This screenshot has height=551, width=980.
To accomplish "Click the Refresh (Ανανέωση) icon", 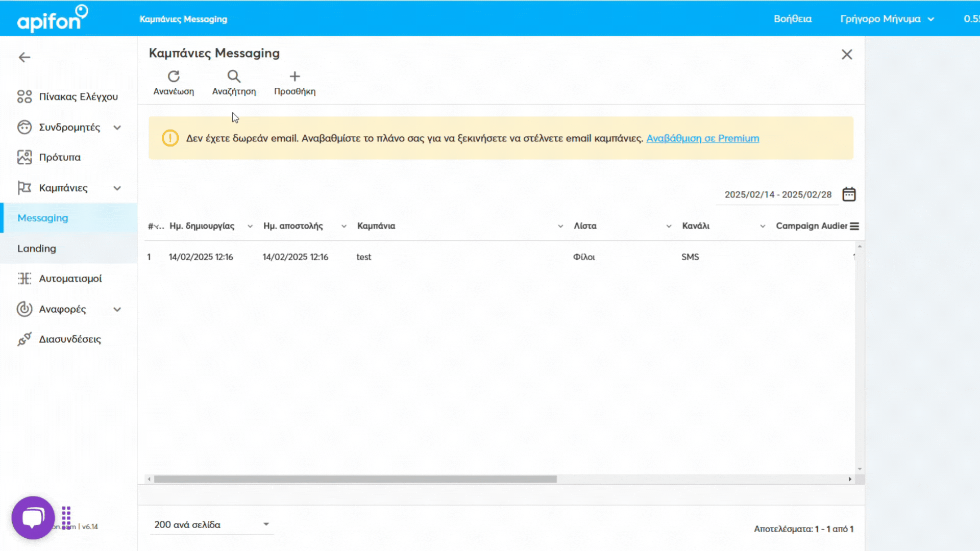I will [x=174, y=77].
